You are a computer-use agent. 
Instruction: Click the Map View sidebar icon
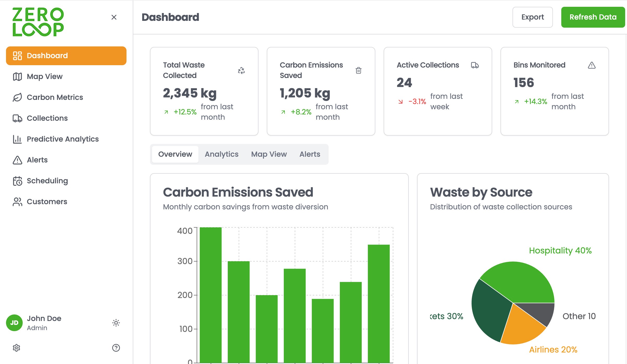[17, 76]
